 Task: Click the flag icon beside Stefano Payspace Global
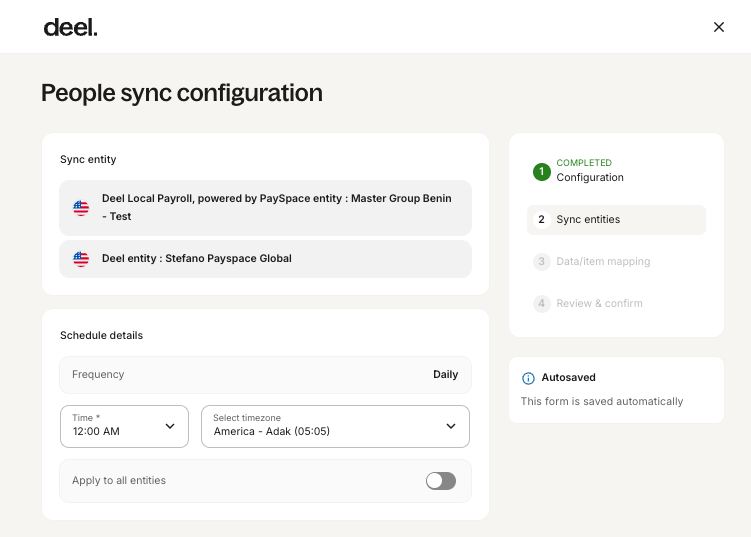pyautogui.click(x=81, y=259)
